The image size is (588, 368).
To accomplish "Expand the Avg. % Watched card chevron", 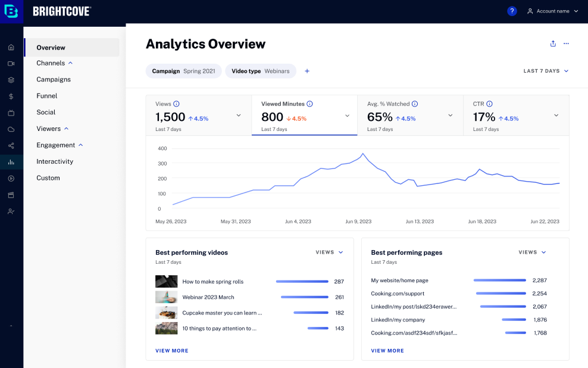I will (x=451, y=116).
